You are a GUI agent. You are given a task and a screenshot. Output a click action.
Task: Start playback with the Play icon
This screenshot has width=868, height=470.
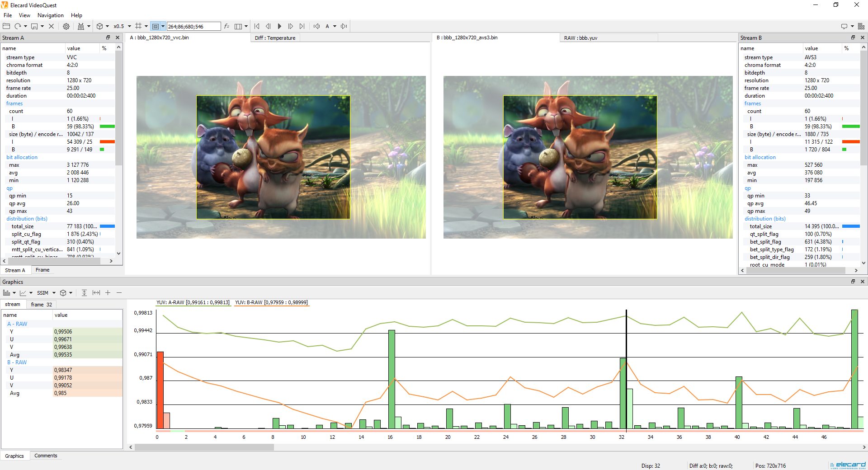click(279, 26)
